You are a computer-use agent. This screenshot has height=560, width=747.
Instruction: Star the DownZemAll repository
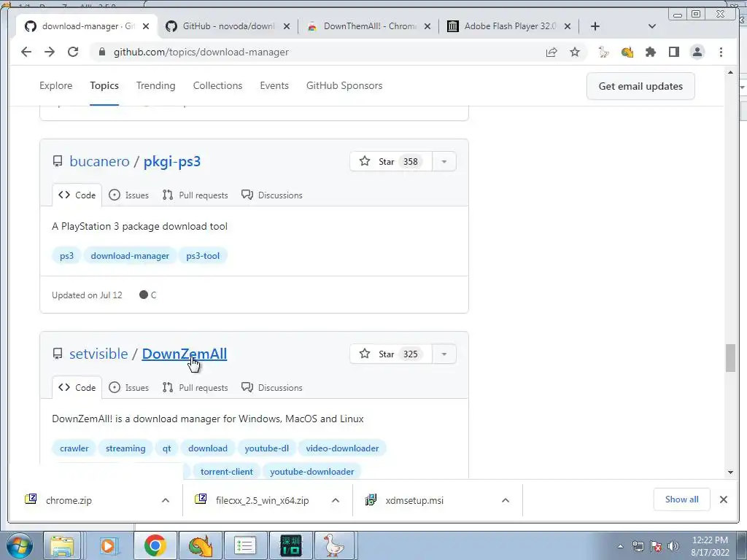391,354
